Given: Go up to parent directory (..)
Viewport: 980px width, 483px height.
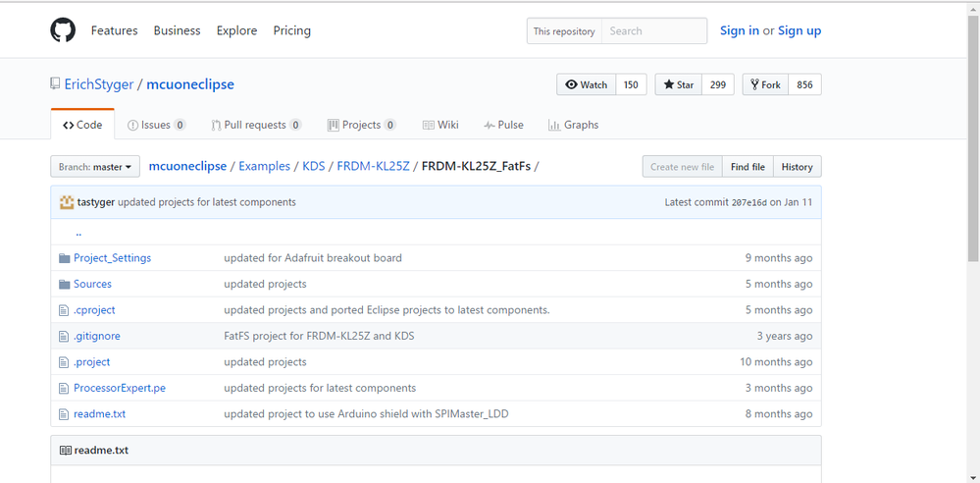Looking at the screenshot, I should [78, 233].
